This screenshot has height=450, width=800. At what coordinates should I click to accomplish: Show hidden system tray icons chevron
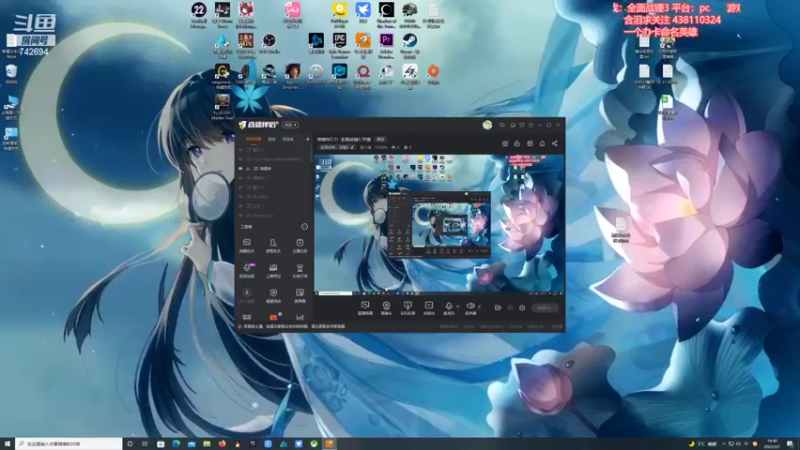point(723,444)
